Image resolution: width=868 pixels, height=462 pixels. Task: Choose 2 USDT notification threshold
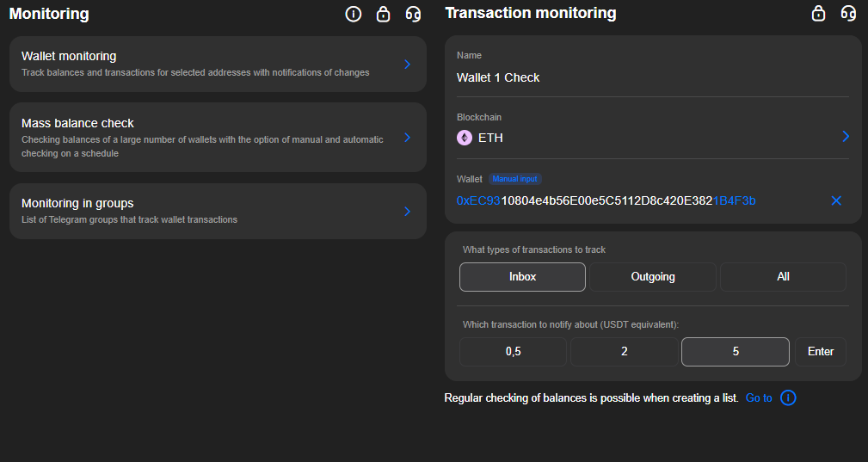coord(625,351)
